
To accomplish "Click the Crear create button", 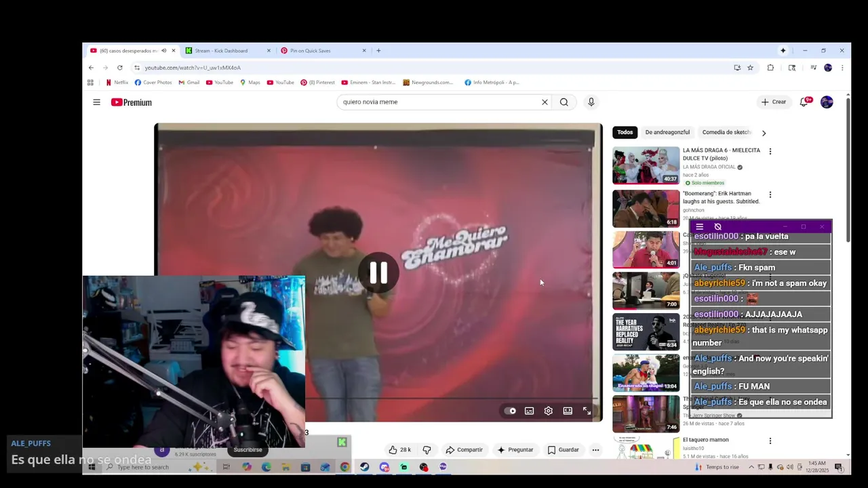I will coord(774,102).
